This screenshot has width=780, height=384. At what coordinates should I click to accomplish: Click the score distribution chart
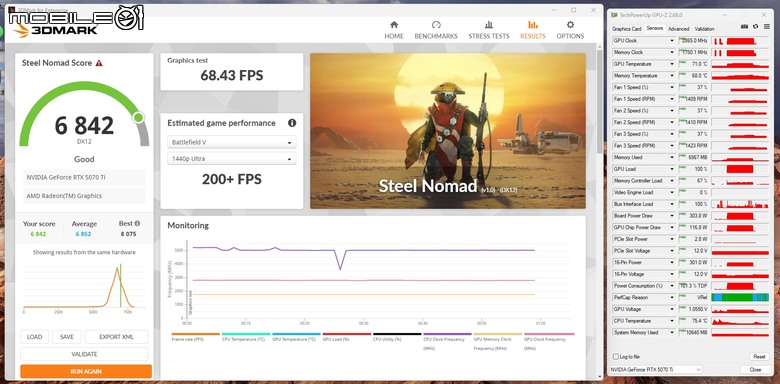[84, 287]
